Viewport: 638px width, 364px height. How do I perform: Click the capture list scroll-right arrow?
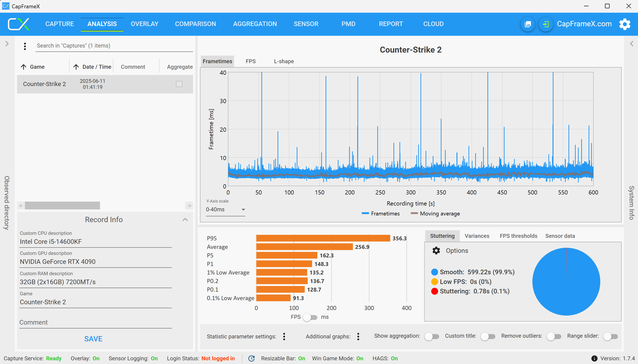click(x=189, y=206)
